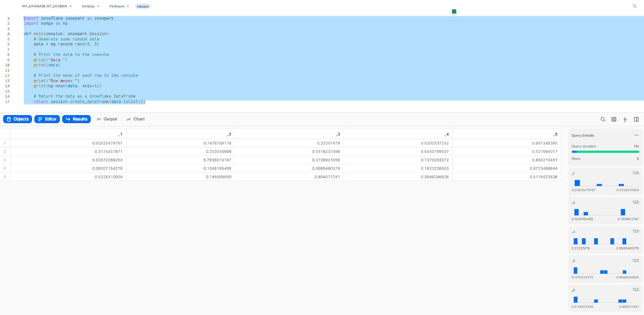The width and height of the screenshot is (644, 315).
Task: Select row number 1 in results table
Action: [x=5, y=143]
